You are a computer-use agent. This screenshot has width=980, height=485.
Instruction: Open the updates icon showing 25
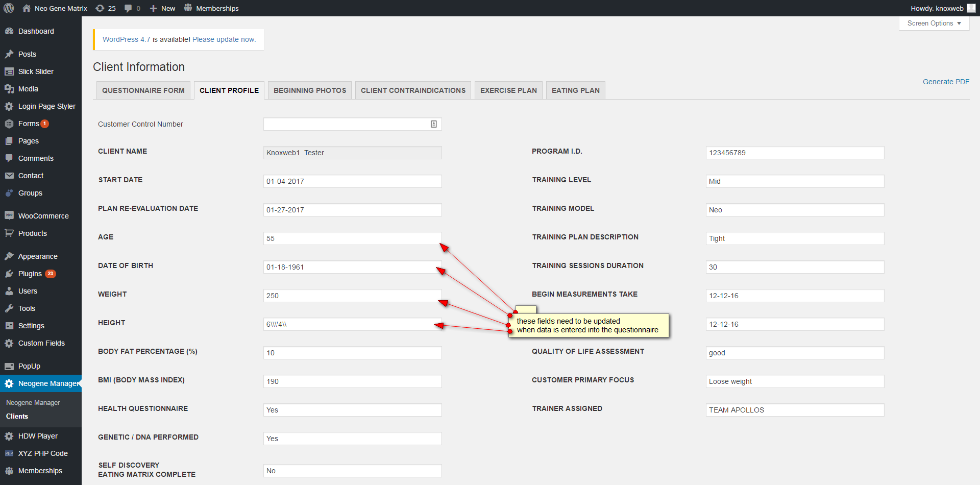(101, 8)
